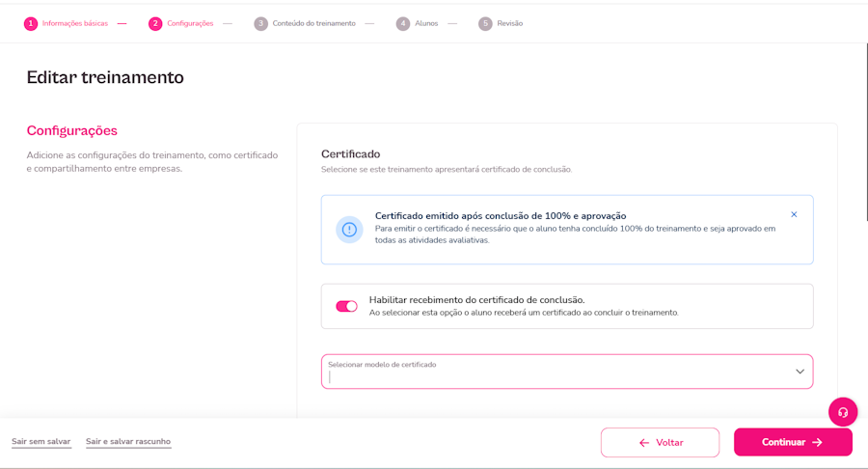Click 'Selecione se este treinamento apresentará' subtitle

coord(447,170)
